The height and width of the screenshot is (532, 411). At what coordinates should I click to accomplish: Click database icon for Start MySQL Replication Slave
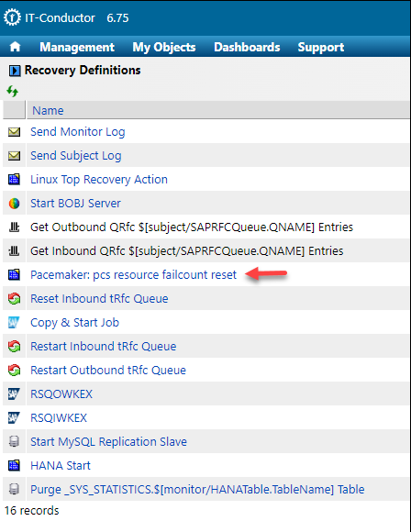pos(14,441)
